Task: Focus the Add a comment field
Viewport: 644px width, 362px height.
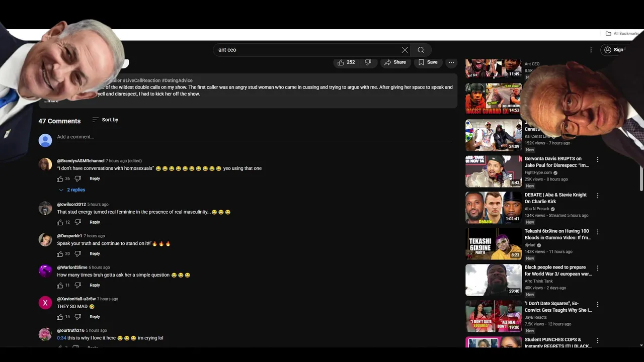Action: click(254, 137)
